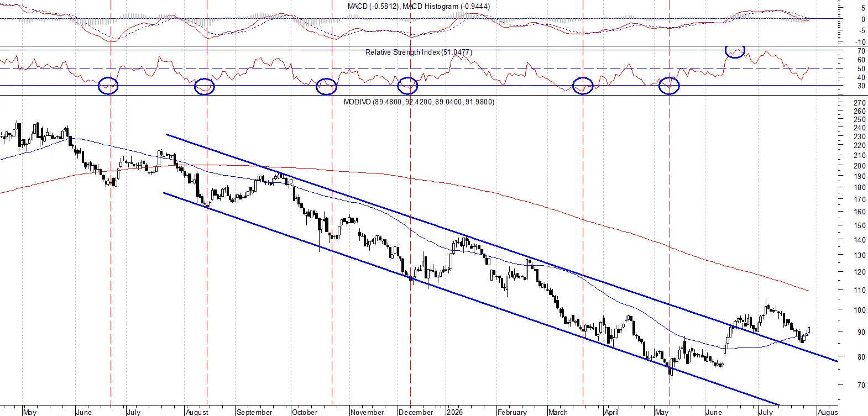Select the 90 price axis value

tap(861, 332)
